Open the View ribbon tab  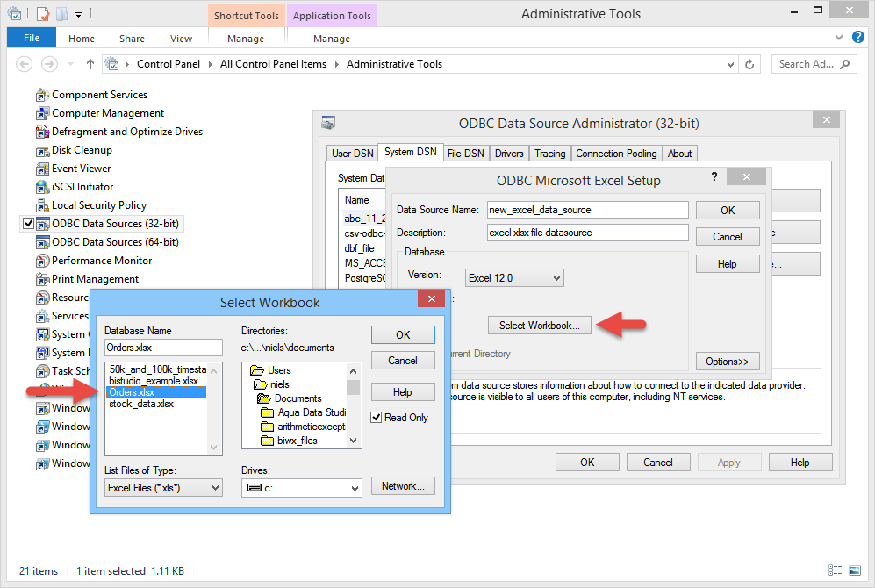point(181,39)
